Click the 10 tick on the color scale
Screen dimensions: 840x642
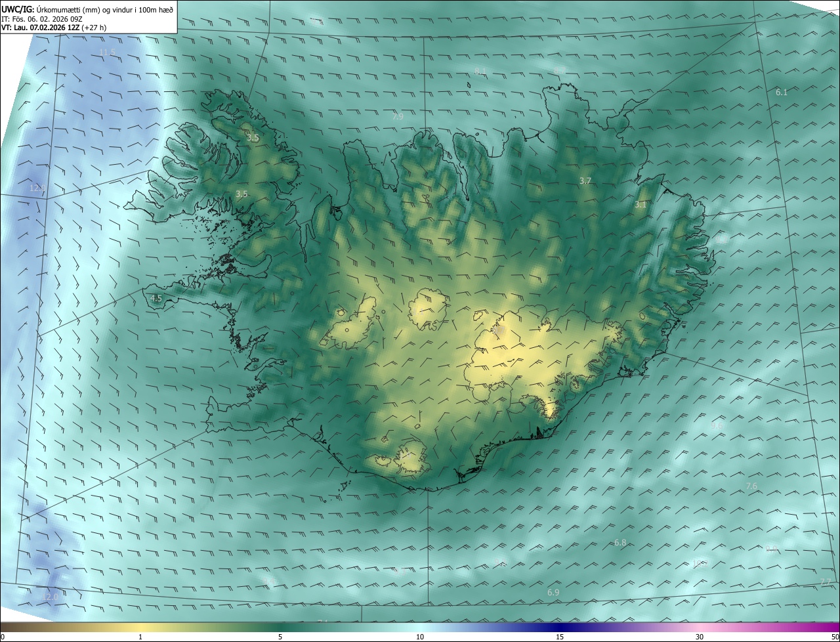pos(420,637)
